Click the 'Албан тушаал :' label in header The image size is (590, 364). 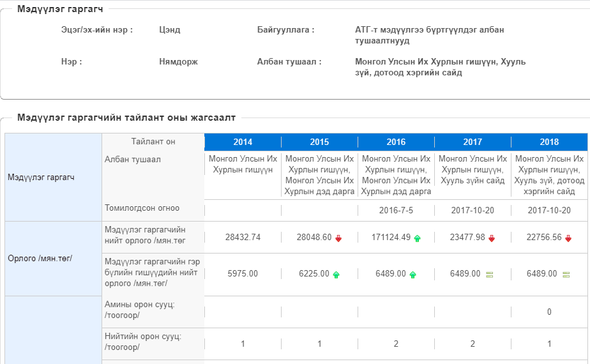click(x=289, y=62)
